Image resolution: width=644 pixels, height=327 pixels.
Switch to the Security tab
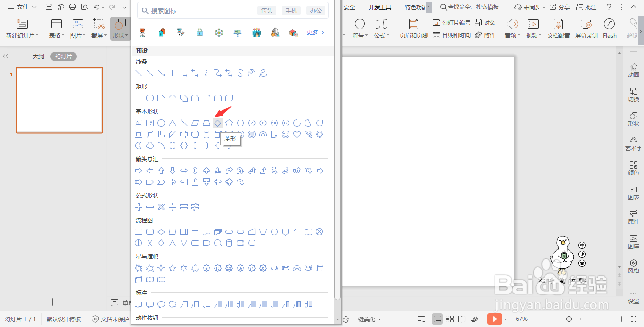[349, 7]
